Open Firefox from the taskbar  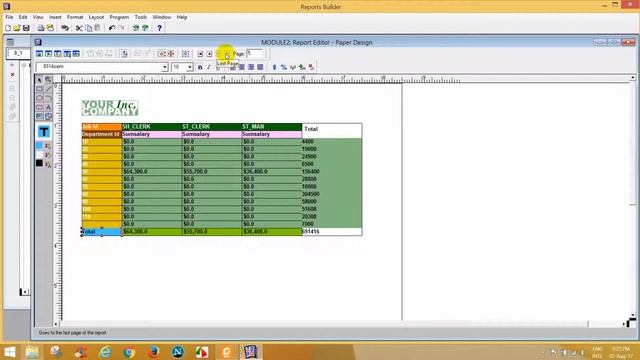tap(153, 351)
